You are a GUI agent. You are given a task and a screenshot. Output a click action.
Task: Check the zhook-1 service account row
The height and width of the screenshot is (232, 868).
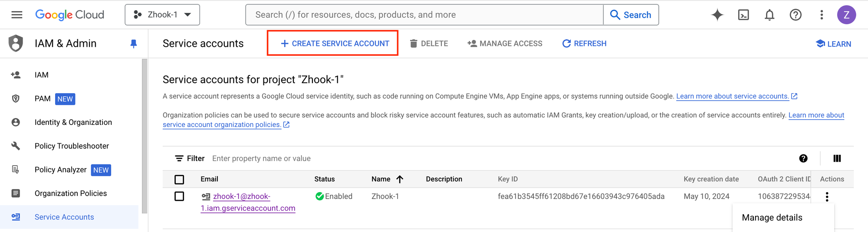(179, 196)
